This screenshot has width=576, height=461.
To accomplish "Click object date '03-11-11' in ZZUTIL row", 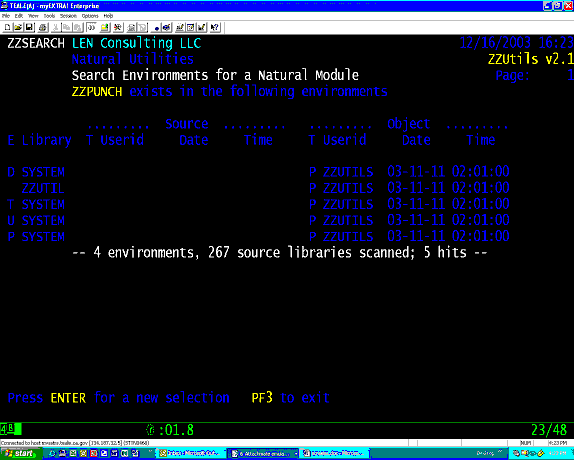I will (x=416, y=188).
